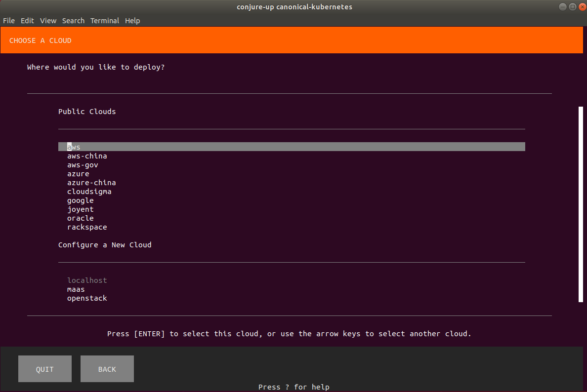Viewport: 587px width, 392px height.
Task: Select the rackspace cloud
Action: coord(87,227)
